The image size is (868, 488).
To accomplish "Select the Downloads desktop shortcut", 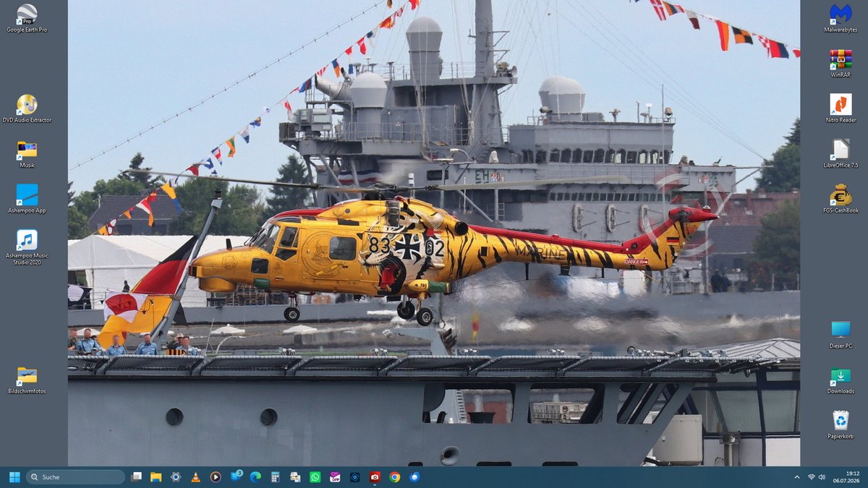I will (x=841, y=380).
